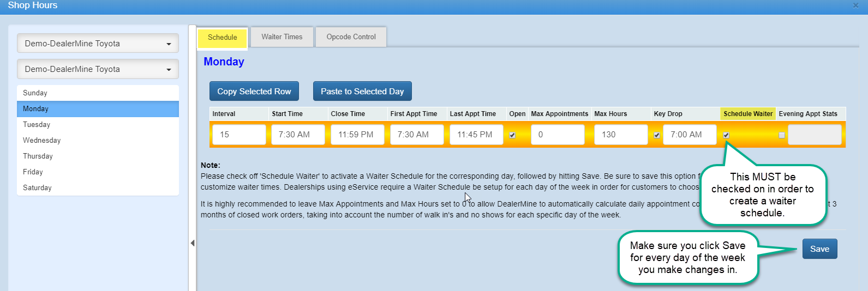Expand the second Demo-DealerMine Toyota dropdown
Viewport: 868px width, 291px height.
98,69
